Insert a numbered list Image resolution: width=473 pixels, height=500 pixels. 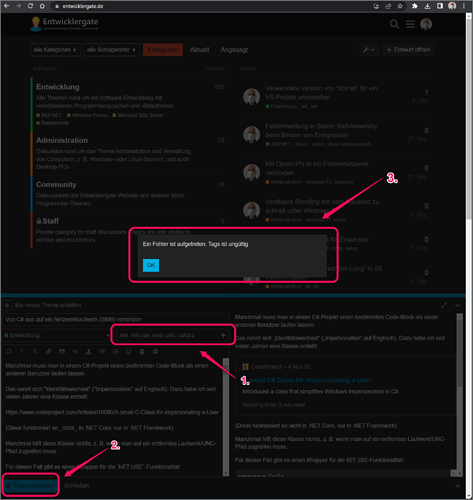(115, 351)
